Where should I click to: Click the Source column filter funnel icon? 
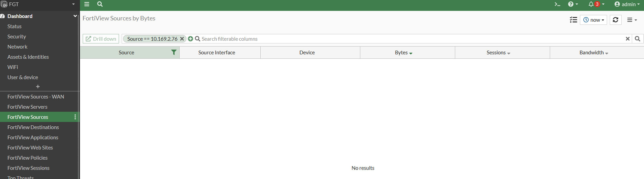click(174, 52)
